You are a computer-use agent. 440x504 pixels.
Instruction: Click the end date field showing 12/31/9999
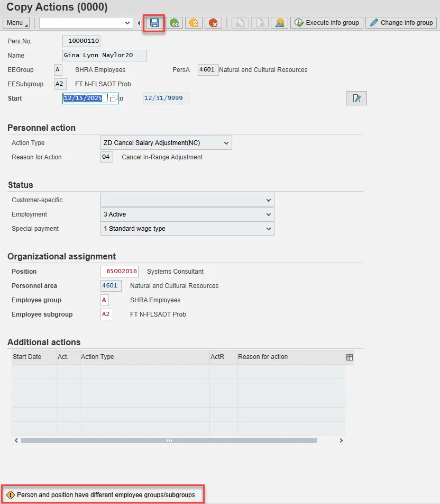[x=166, y=98]
